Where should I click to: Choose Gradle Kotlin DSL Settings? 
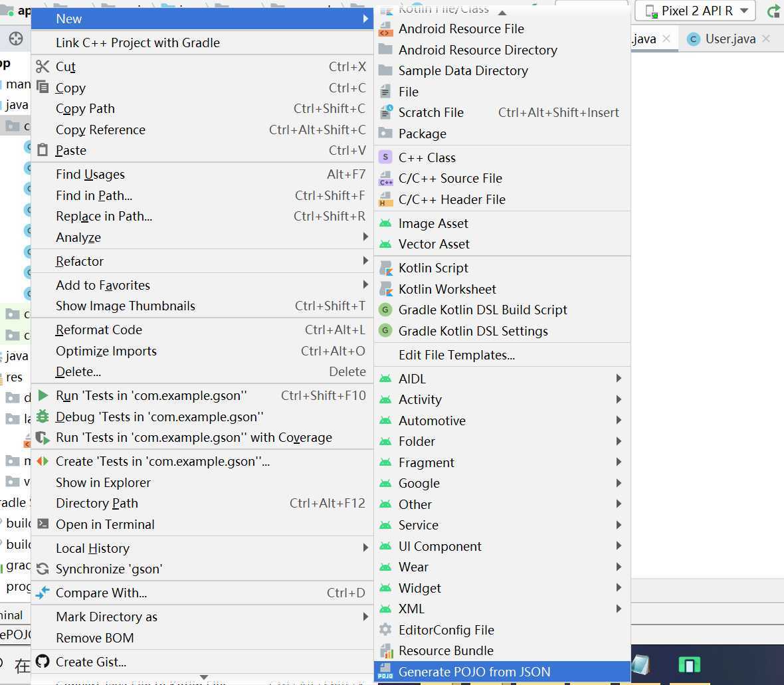(x=502, y=331)
